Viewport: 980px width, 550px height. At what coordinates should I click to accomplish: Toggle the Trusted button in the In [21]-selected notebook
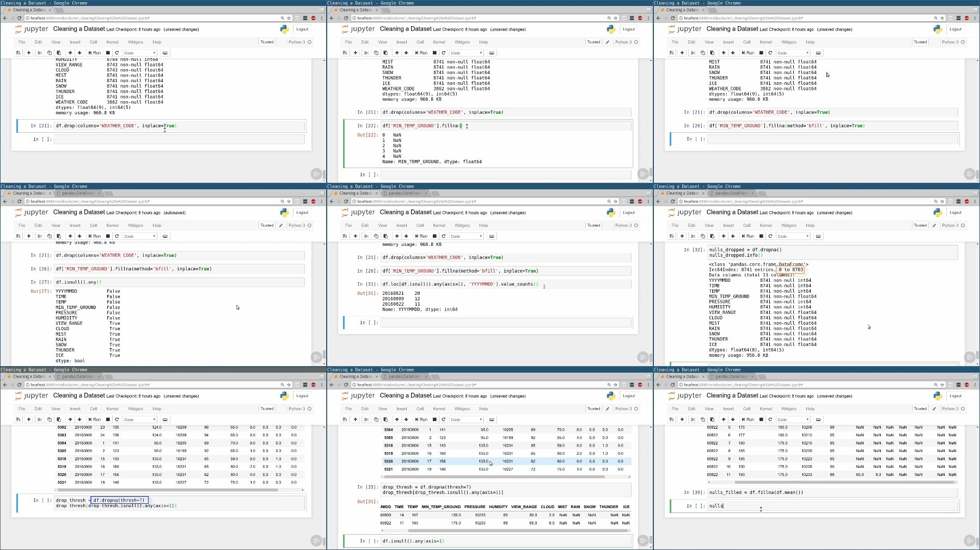click(267, 42)
